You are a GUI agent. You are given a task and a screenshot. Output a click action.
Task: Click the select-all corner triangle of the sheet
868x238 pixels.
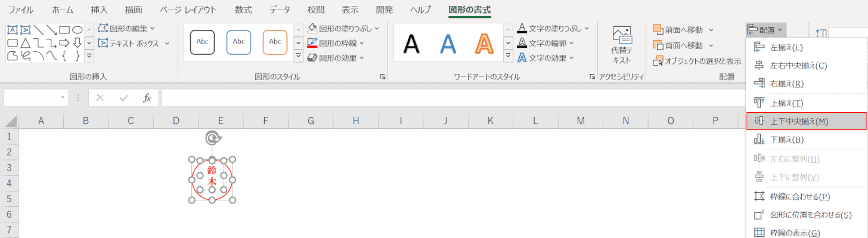pos(10,121)
